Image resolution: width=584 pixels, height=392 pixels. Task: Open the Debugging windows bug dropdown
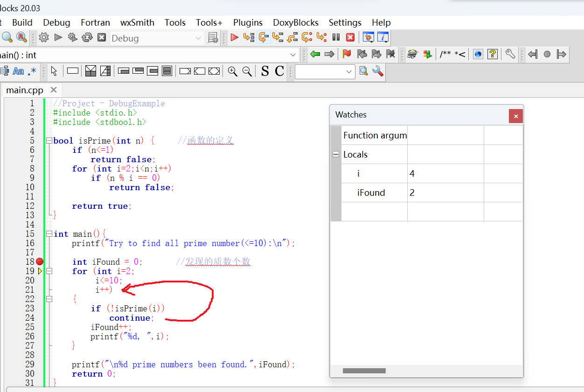pyautogui.click(x=368, y=37)
